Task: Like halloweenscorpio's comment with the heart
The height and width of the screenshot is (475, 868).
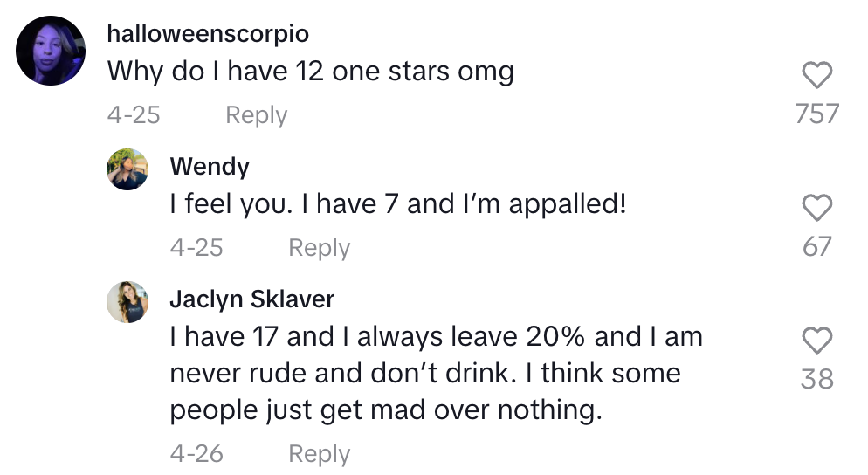Action: click(x=816, y=77)
